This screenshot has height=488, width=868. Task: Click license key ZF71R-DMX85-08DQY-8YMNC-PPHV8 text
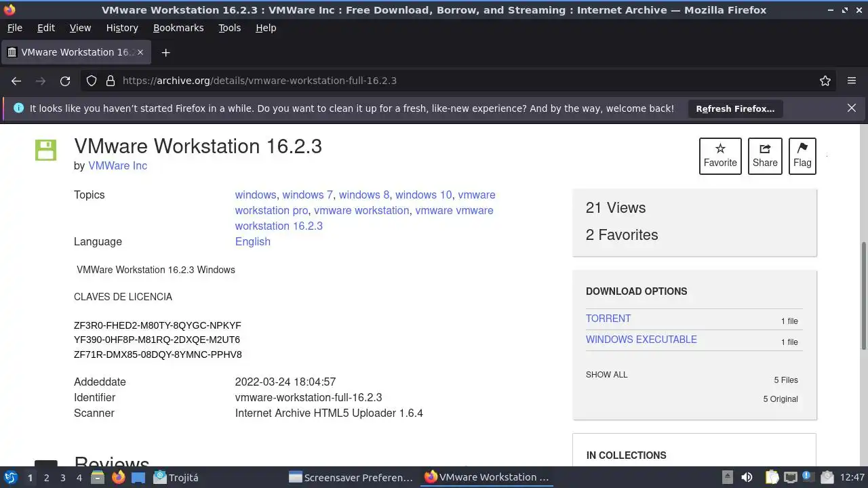tap(158, 354)
